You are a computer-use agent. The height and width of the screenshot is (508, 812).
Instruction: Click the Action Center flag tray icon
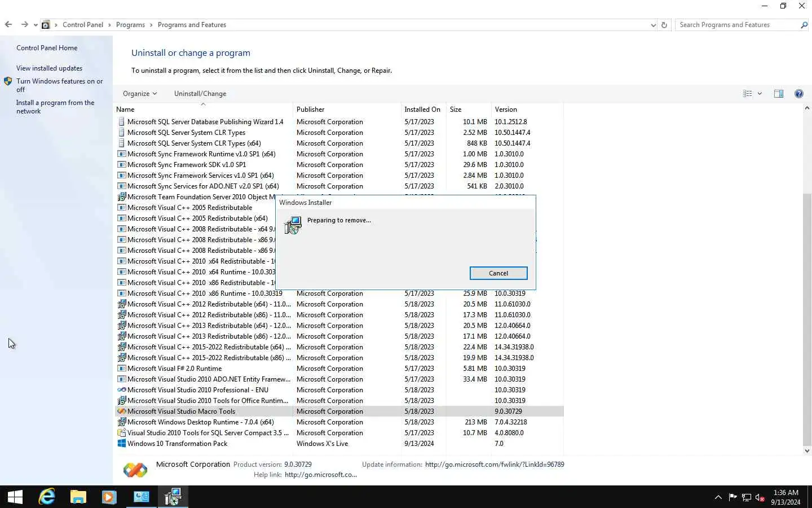point(732,497)
